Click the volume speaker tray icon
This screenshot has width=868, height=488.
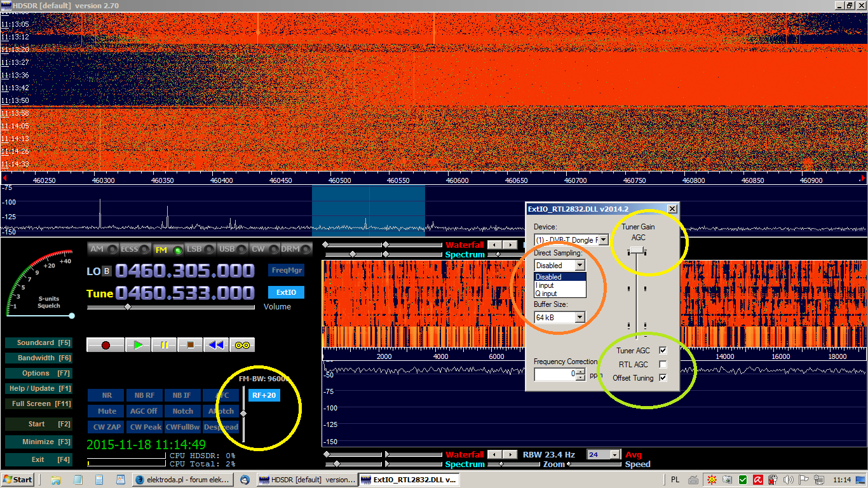(x=788, y=480)
